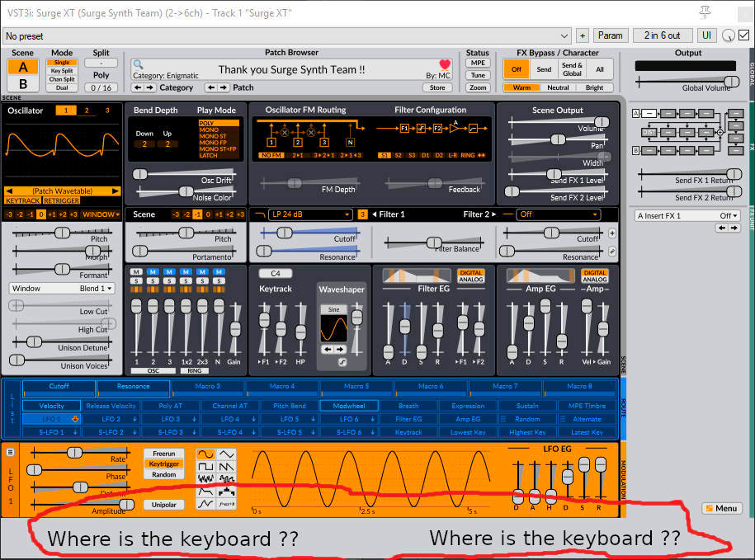The image size is (755, 560).
Task: Switch FX Bypass from Off to All
Action: pyautogui.click(x=600, y=69)
